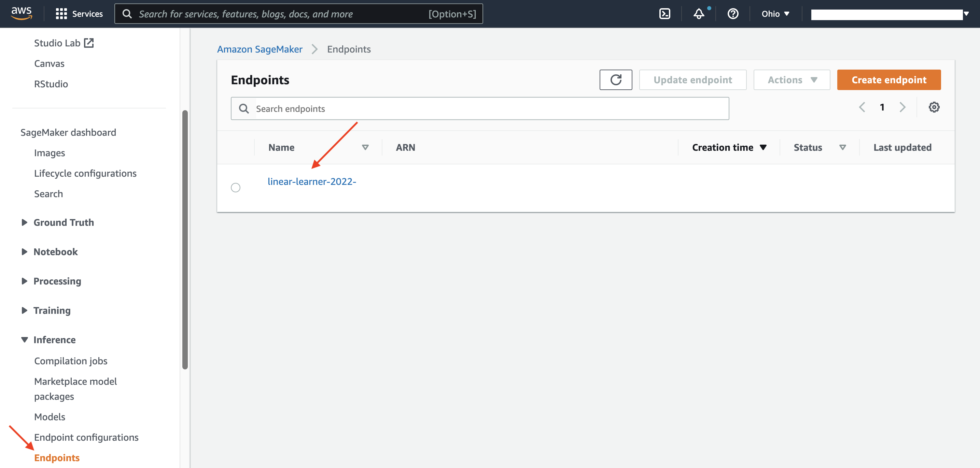Open the sidebar Search item
The height and width of the screenshot is (468, 980).
(48, 194)
